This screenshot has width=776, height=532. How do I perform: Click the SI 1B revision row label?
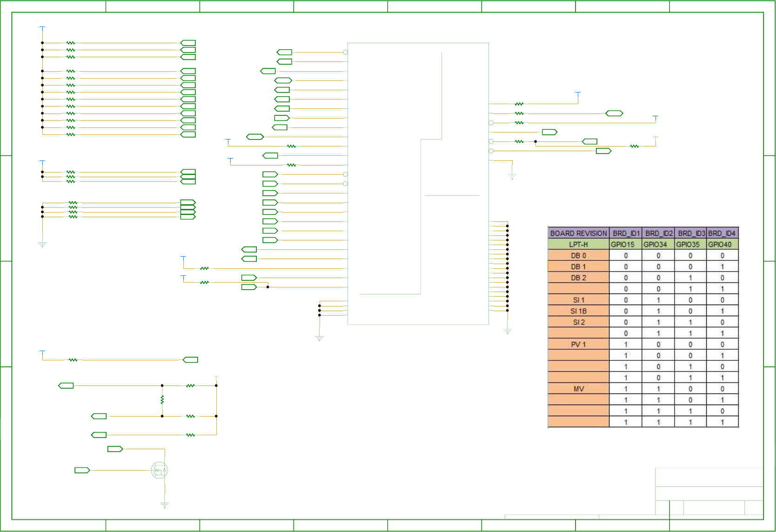(579, 311)
